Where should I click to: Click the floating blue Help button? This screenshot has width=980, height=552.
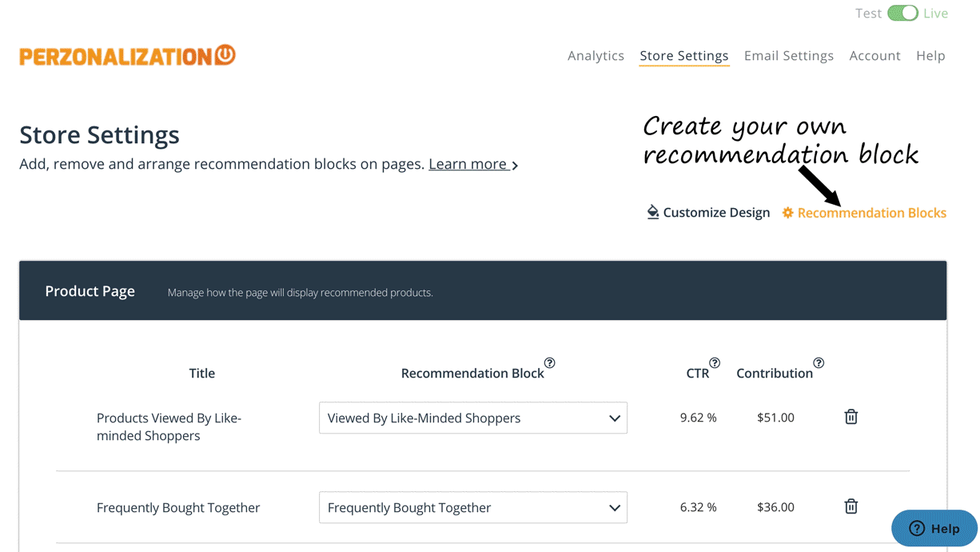(x=934, y=528)
